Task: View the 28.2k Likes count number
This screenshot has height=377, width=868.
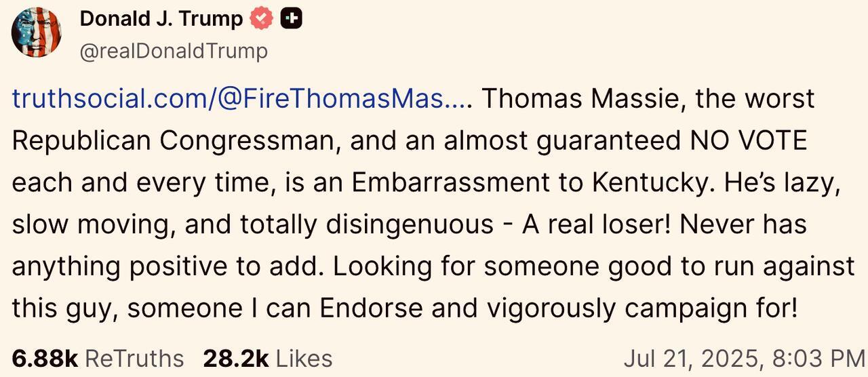Action: tap(235, 358)
